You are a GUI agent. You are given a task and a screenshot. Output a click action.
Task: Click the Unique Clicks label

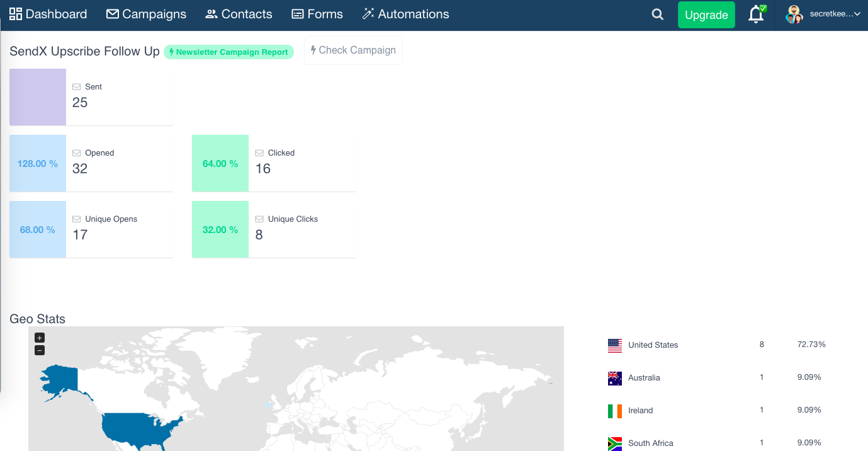[x=293, y=219]
